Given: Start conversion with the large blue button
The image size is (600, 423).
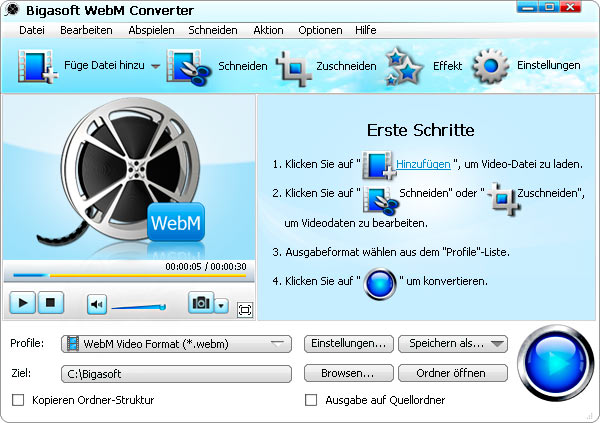Looking at the screenshot, I should pyautogui.click(x=556, y=363).
